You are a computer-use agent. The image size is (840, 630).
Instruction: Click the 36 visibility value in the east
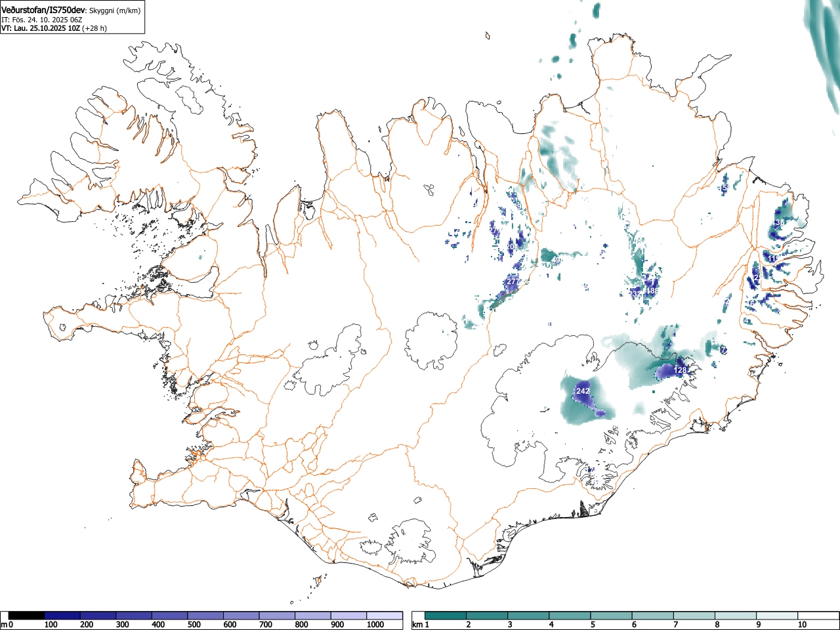[x=779, y=223]
